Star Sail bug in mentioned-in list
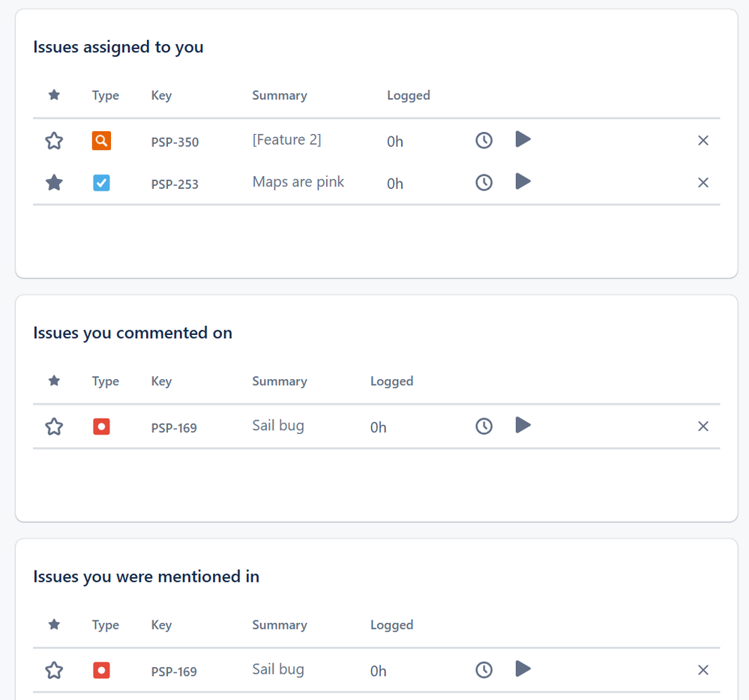The height and width of the screenshot is (700, 749). 54,671
